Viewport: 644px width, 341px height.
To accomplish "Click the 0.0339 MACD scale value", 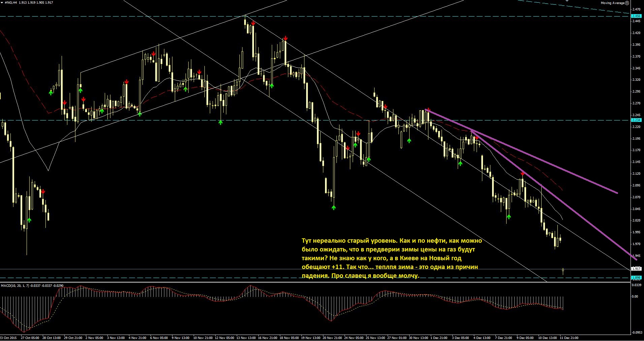I will coord(637,285).
